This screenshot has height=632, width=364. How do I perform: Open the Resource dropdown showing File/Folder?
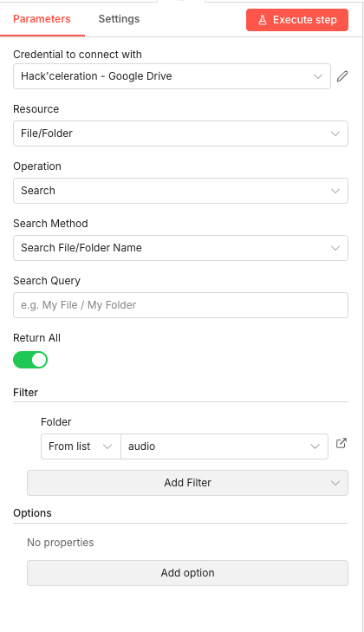[180, 134]
